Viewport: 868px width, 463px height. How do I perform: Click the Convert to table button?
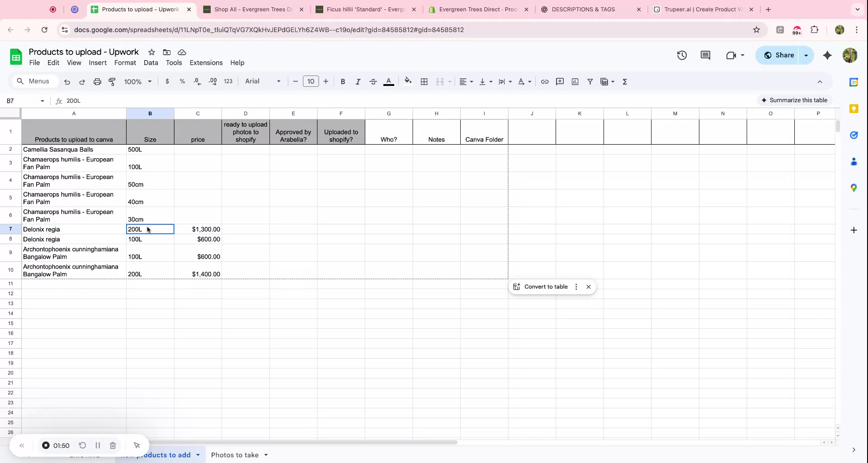[x=546, y=287]
